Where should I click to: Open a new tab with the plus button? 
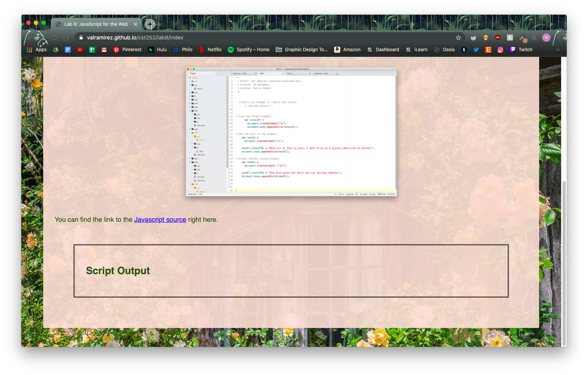pyautogui.click(x=150, y=24)
